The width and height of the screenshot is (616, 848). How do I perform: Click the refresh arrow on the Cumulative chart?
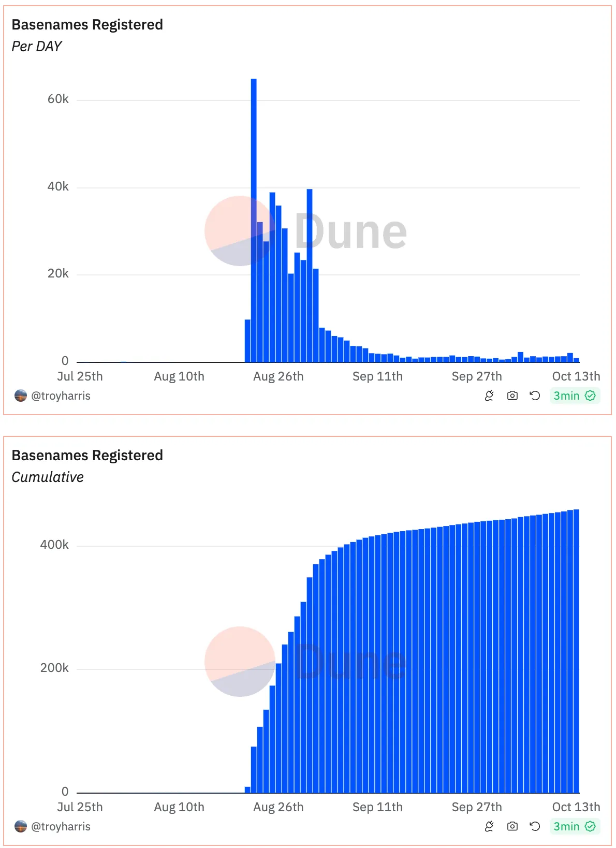535,827
